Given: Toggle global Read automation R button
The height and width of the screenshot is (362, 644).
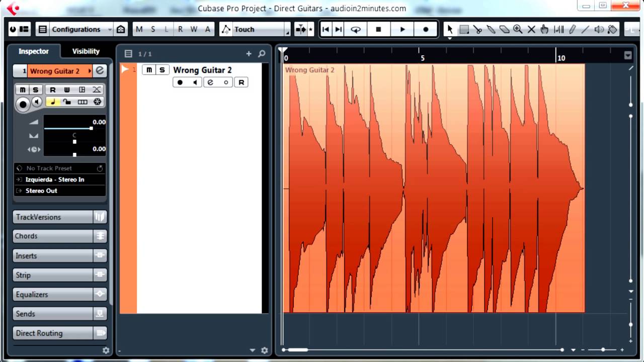Looking at the screenshot, I should click(180, 29).
